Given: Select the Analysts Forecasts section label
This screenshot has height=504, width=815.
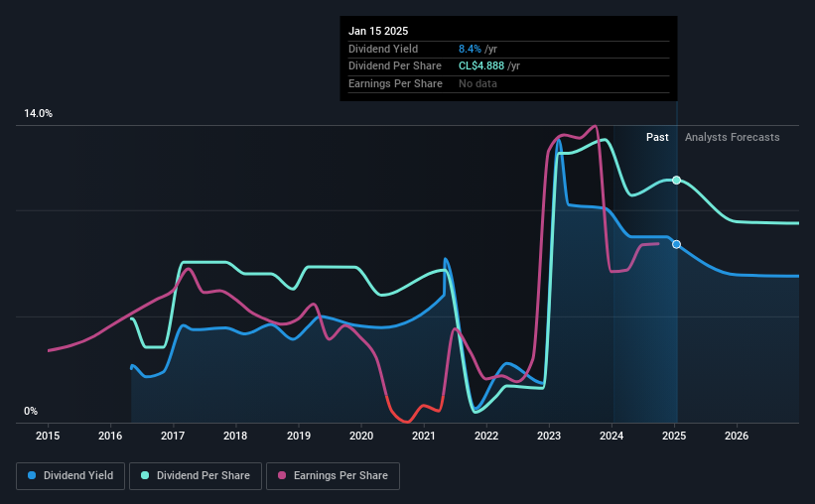Looking at the screenshot, I should (732, 137).
